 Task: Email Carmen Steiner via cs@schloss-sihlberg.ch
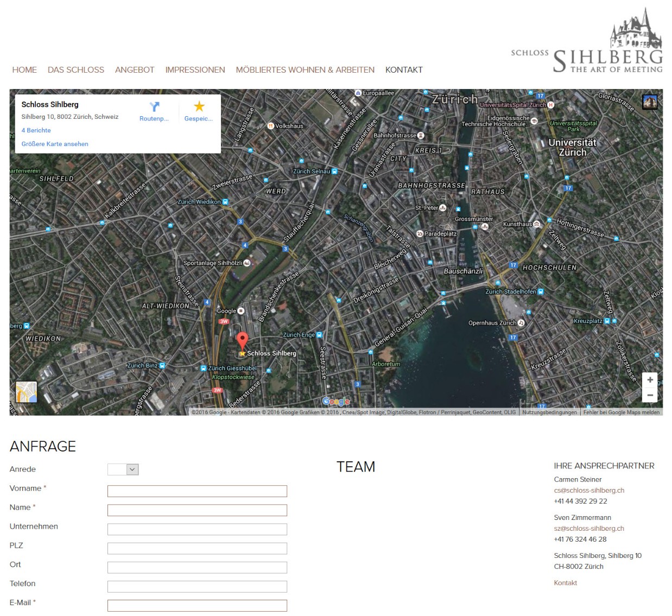[589, 491]
